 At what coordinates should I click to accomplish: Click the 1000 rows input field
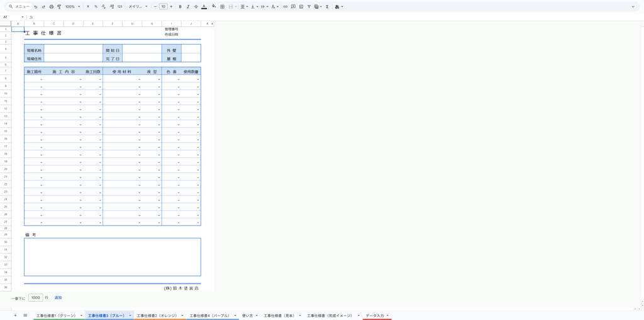(36, 297)
